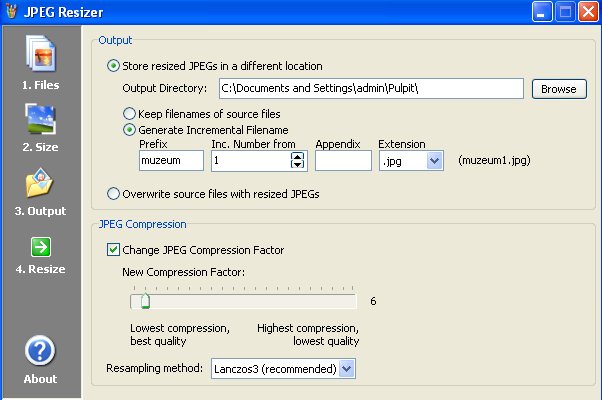Open the Resampling method dropdown
This screenshot has width=602, height=400.
pyautogui.click(x=346, y=369)
